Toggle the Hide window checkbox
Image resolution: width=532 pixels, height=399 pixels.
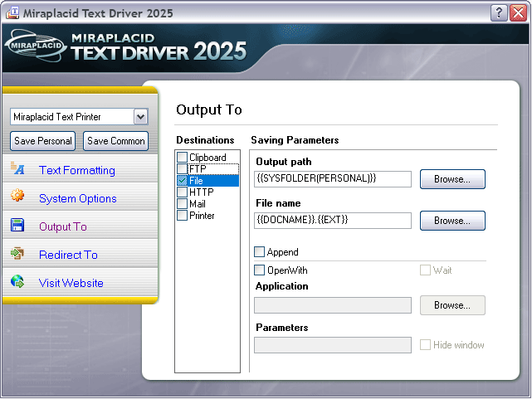[425, 345]
